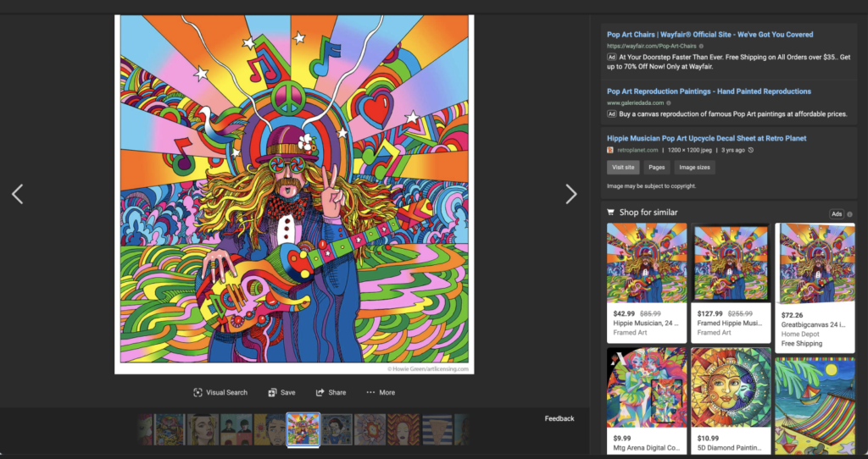The width and height of the screenshot is (868, 459).
Task: Click info icon beside wayfair.com URL
Action: pos(701,47)
